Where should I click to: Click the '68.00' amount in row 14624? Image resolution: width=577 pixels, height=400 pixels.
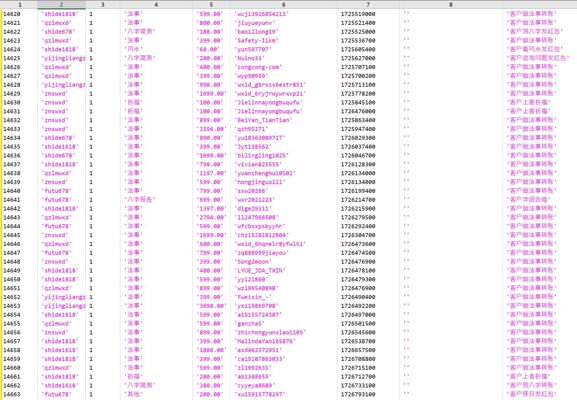coord(209,49)
